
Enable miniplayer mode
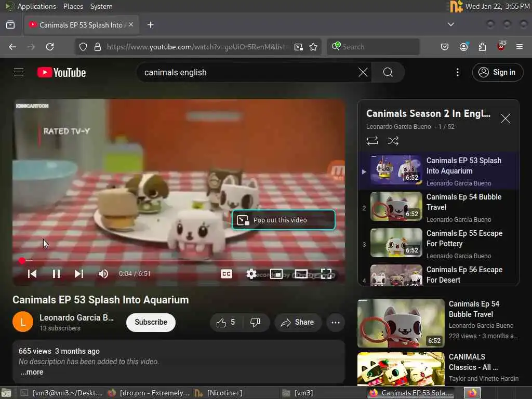[x=276, y=274]
